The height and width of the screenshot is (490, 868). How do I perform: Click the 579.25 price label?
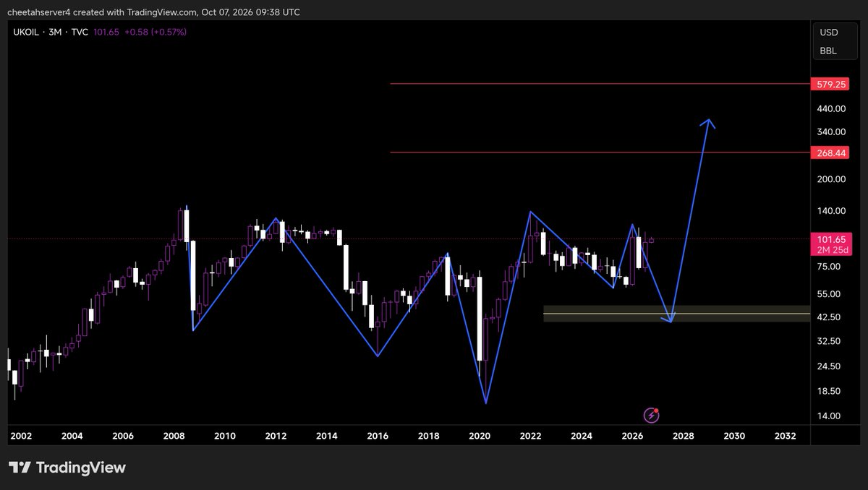click(x=830, y=85)
